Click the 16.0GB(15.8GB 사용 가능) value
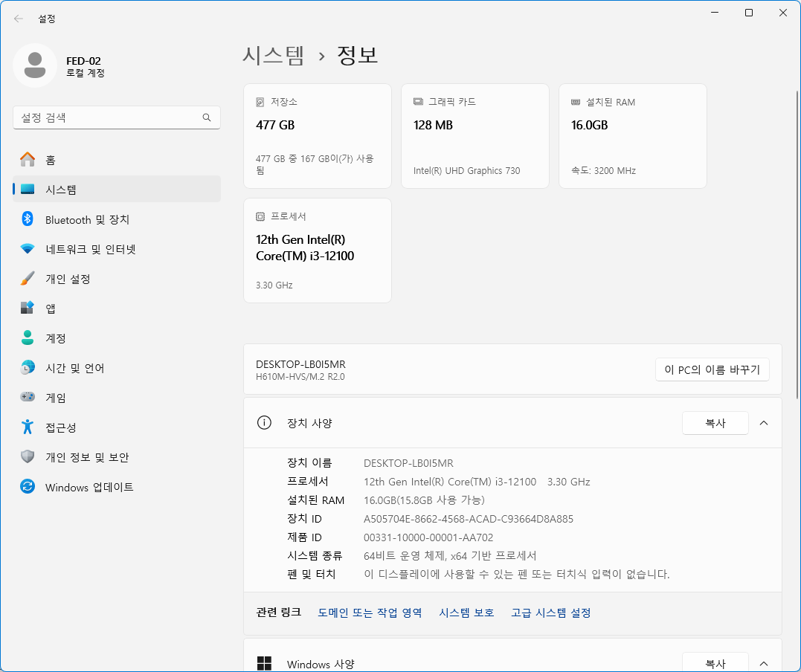This screenshot has width=801, height=672. click(x=424, y=500)
